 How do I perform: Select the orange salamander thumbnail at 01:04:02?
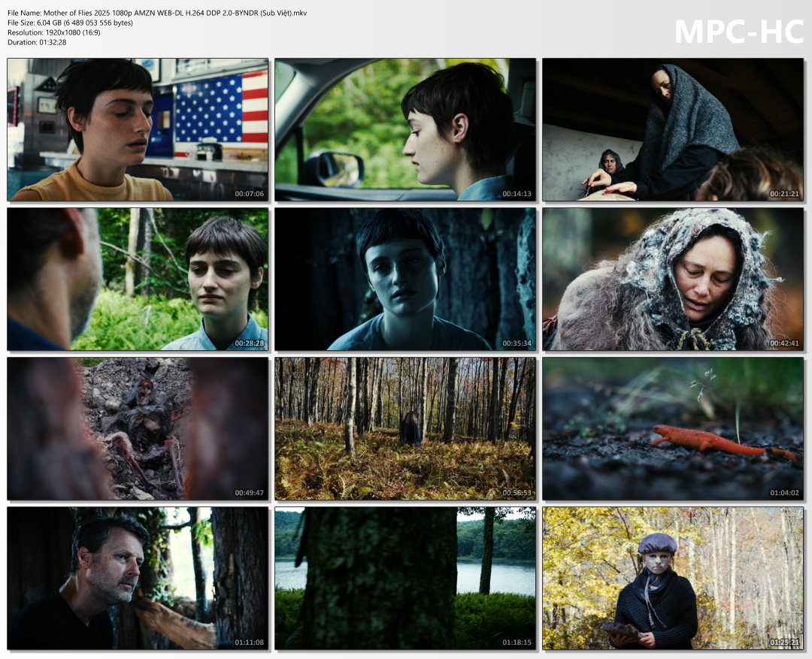673,428
